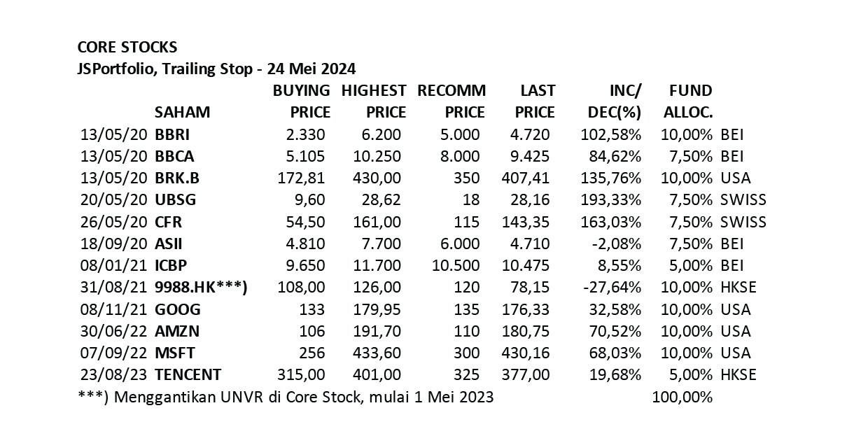
Task: Click the 100,00% total allocation value
Action: coord(682,397)
